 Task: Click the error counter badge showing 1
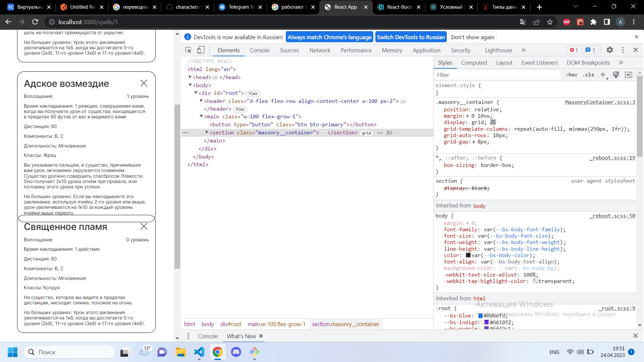pyautogui.click(x=574, y=50)
